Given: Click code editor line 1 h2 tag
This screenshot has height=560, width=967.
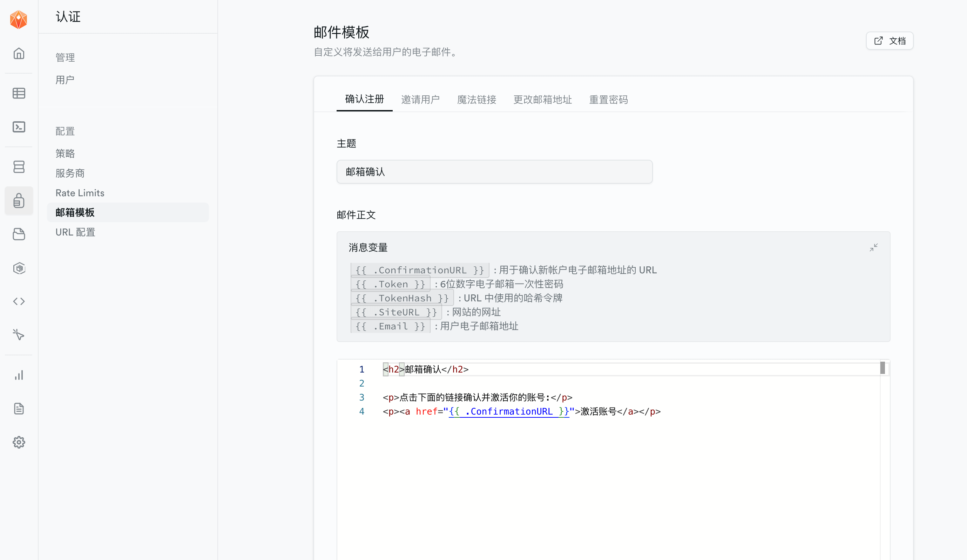Looking at the screenshot, I should pos(394,369).
